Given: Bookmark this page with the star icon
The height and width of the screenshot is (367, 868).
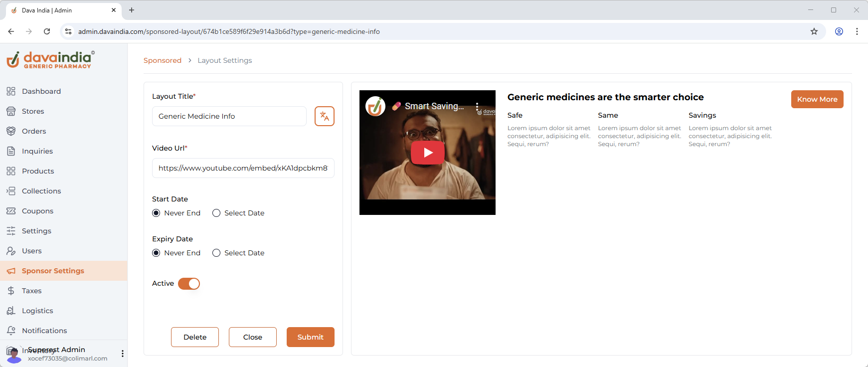Looking at the screenshot, I should (x=814, y=31).
